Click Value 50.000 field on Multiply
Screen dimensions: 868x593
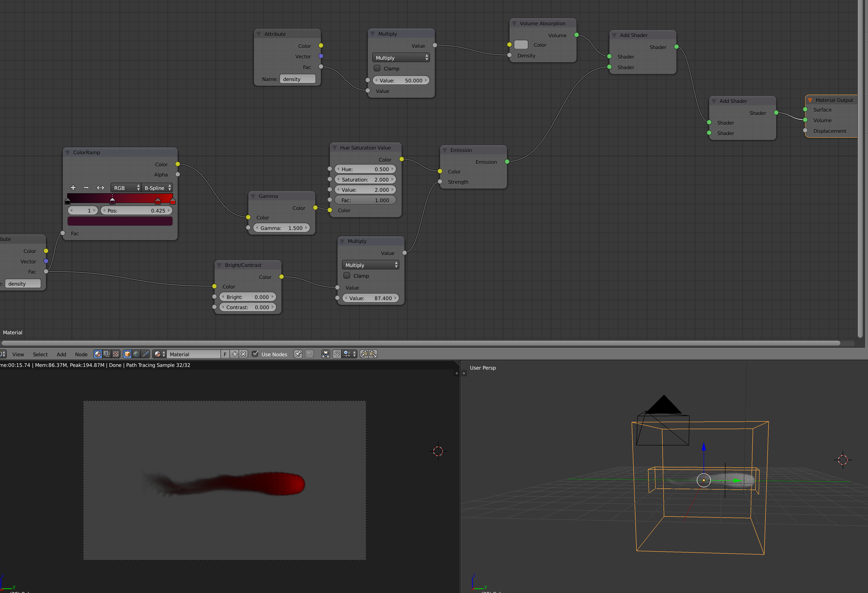(x=401, y=80)
